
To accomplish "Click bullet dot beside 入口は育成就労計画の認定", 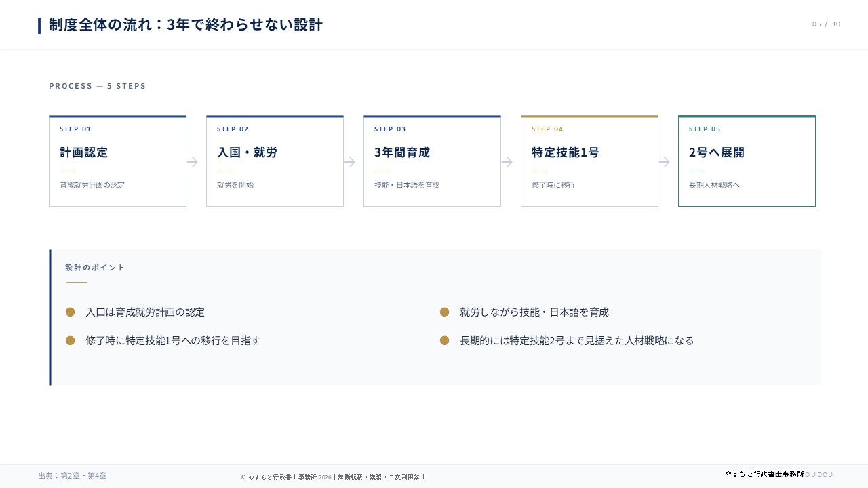I will point(70,312).
